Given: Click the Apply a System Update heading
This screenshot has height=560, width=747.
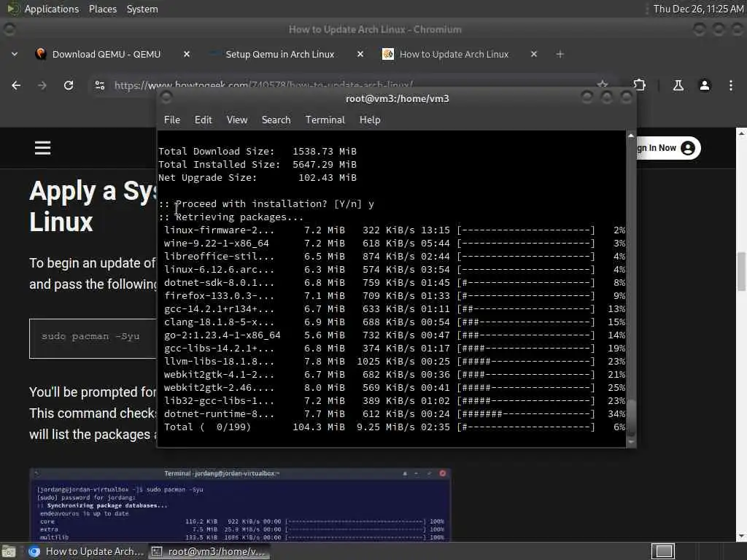Looking at the screenshot, I should pos(93,206).
